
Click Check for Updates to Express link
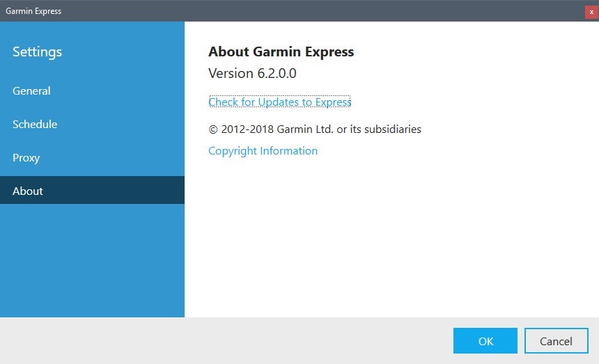279,102
